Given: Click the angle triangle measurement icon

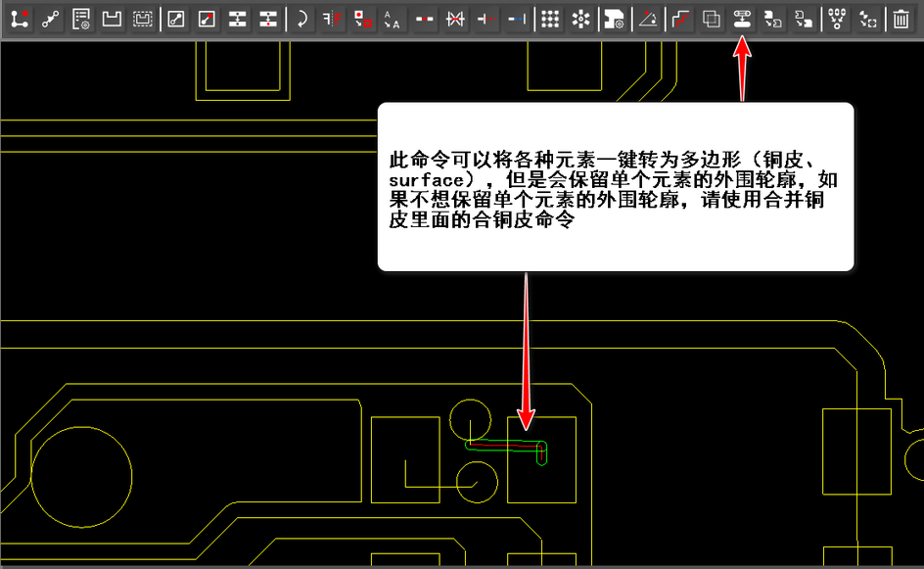Looking at the screenshot, I should [648, 19].
